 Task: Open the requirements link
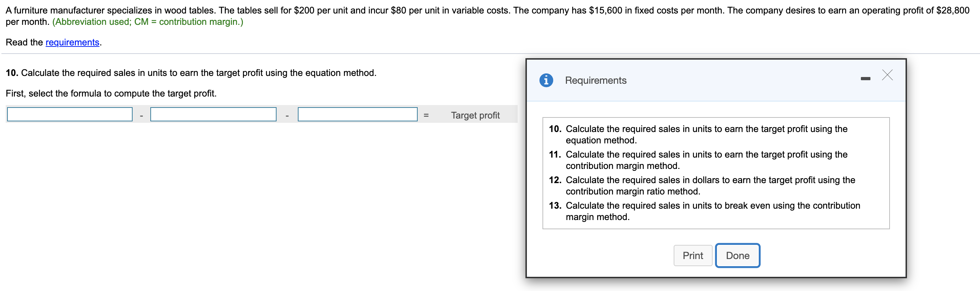pos(72,42)
